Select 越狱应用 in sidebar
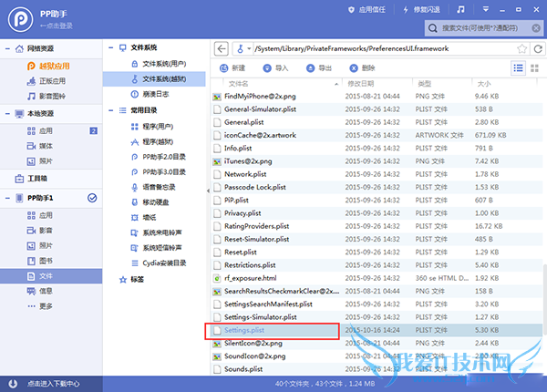The height and width of the screenshot is (392, 547). (48, 66)
